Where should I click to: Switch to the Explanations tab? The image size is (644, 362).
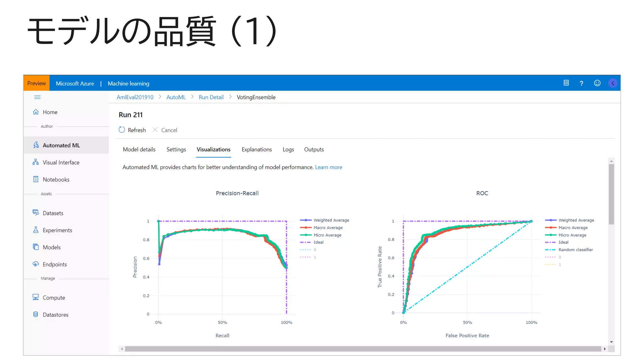(x=257, y=150)
